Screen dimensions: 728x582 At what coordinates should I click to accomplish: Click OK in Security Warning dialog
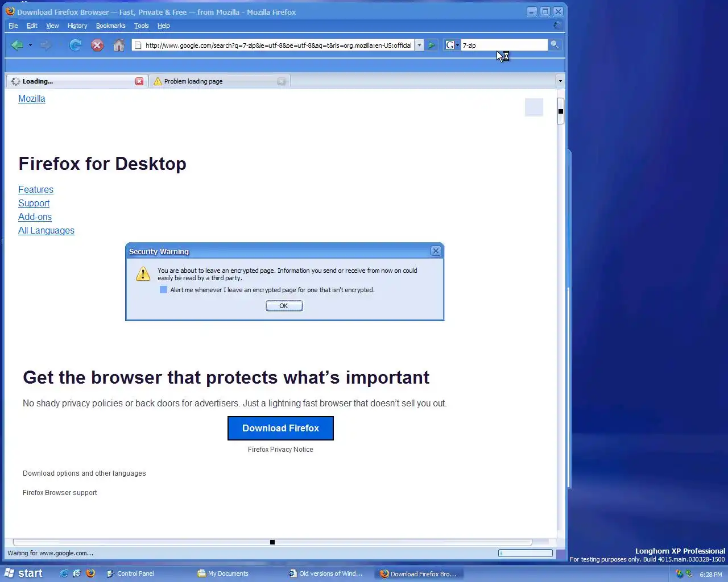click(284, 306)
